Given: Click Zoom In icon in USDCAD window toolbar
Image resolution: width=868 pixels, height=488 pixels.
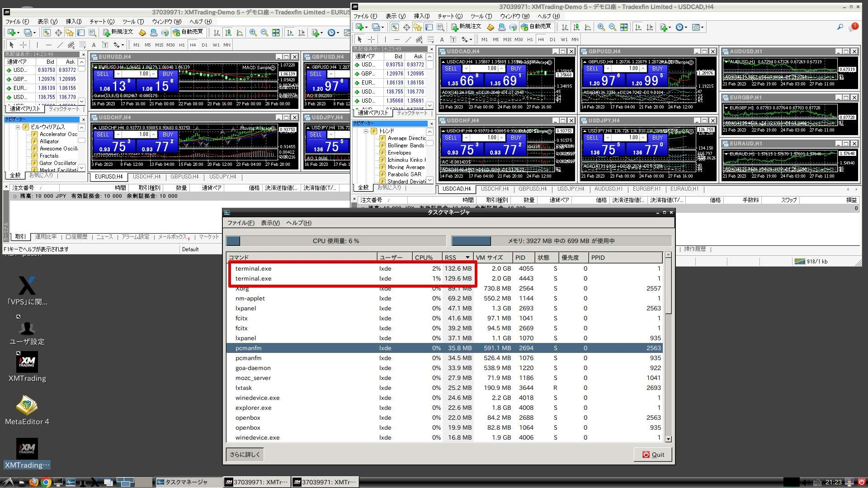Looking at the screenshot, I should tap(601, 27).
